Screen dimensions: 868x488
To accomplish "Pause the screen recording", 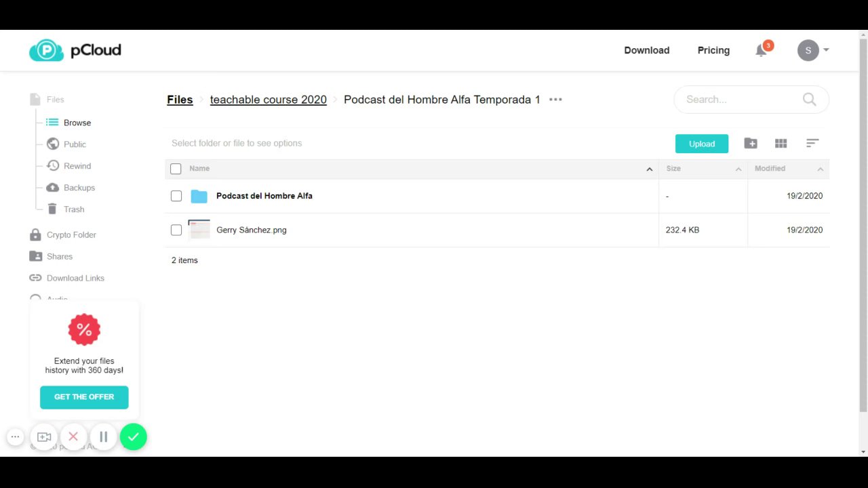I will pyautogui.click(x=104, y=437).
